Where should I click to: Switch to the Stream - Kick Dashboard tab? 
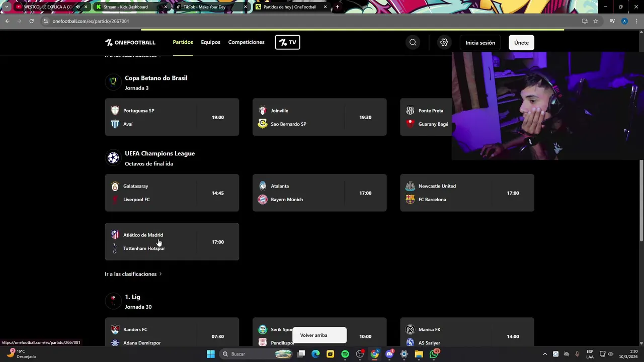pos(131,7)
